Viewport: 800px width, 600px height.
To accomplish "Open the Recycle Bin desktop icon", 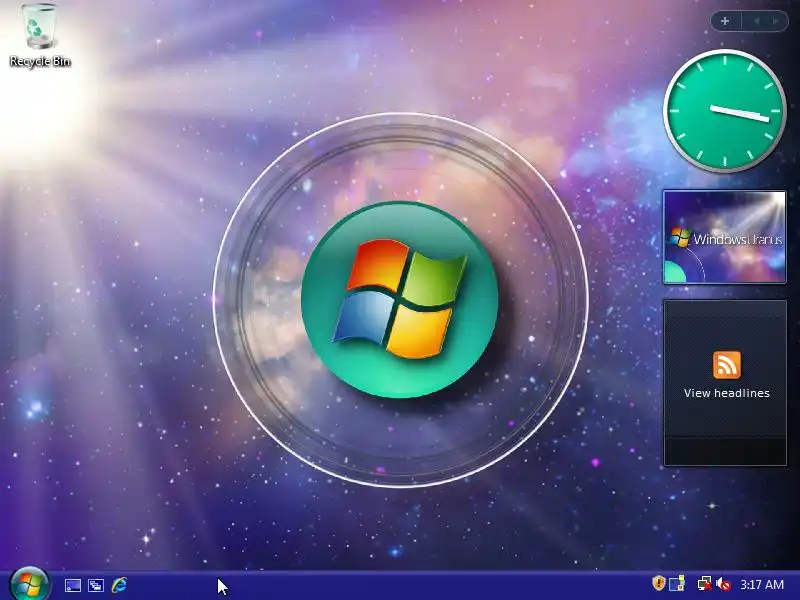I will tap(39, 36).
